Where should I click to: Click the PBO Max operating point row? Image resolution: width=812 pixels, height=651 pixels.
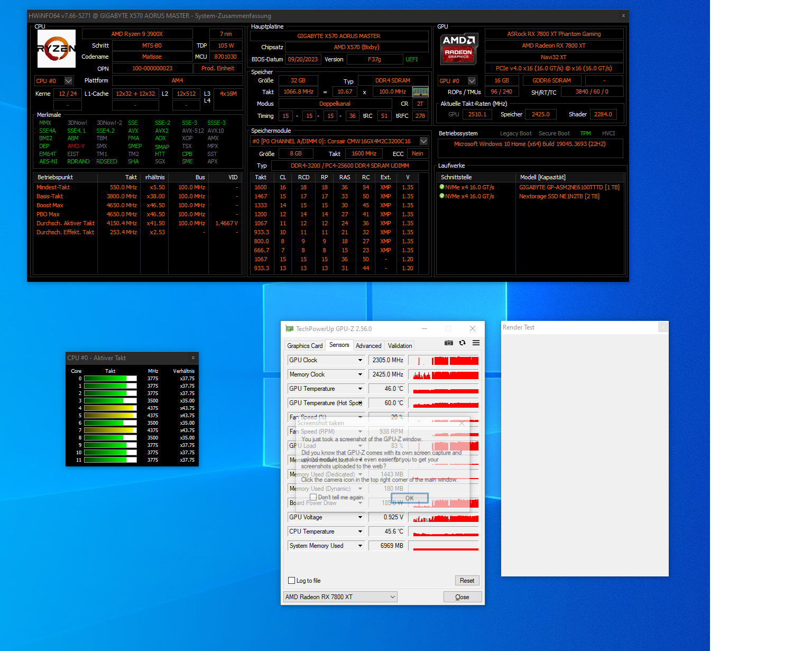pos(137,214)
